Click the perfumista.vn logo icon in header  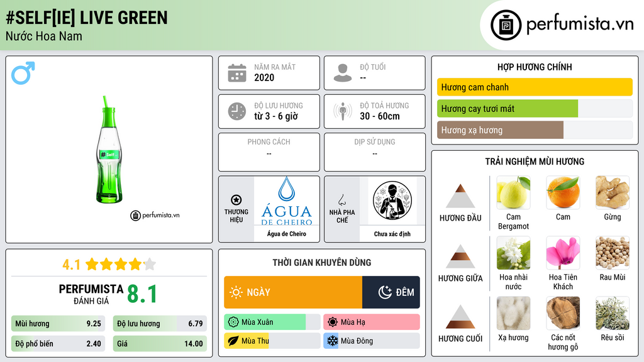tap(506, 25)
